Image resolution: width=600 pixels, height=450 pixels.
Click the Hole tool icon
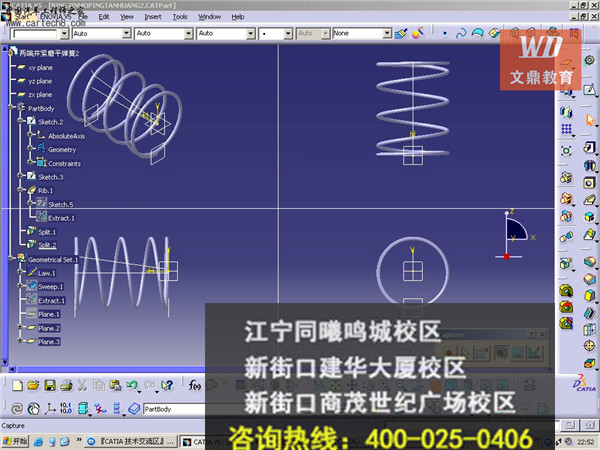point(590,183)
